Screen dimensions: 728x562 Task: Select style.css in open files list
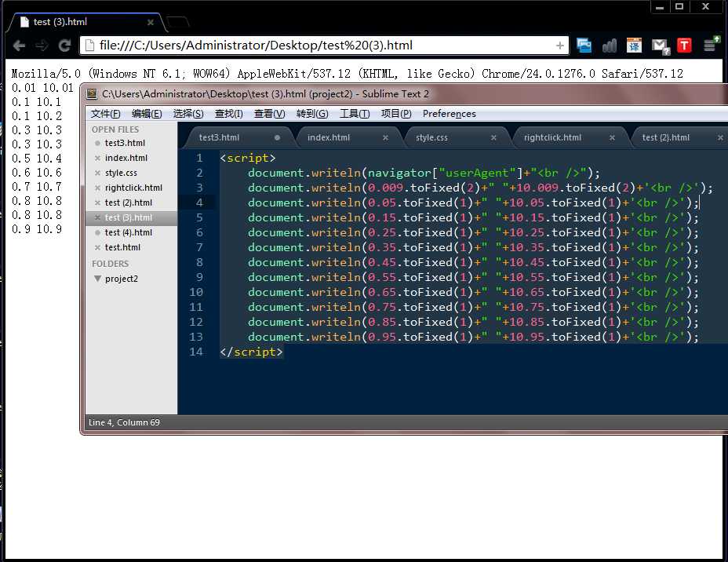tap(121, 173)
